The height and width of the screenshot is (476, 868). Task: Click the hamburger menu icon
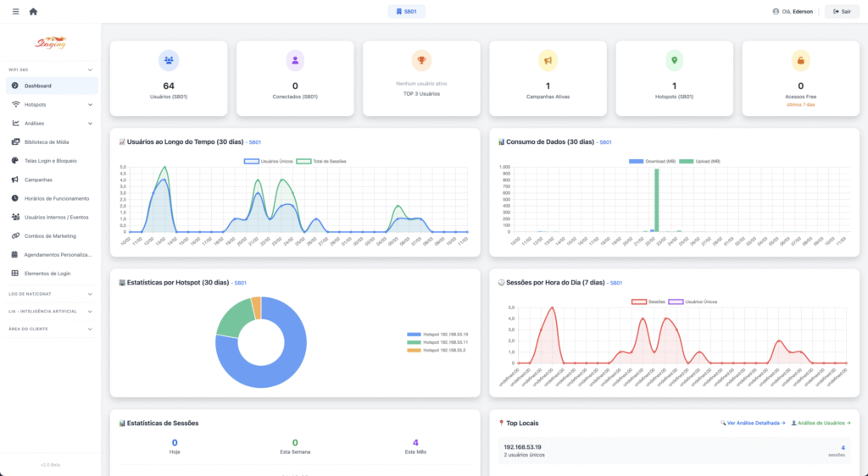15,12
